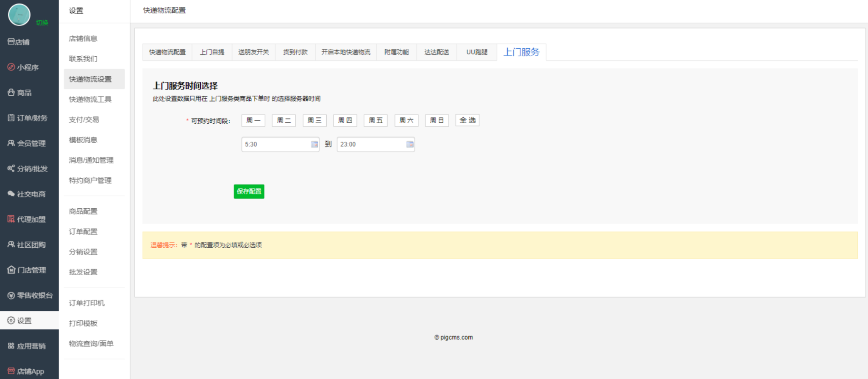Click the 设置 gear icon in sidebar
Image resolution: width=868 pixels, height=379 pixels.
11,321
